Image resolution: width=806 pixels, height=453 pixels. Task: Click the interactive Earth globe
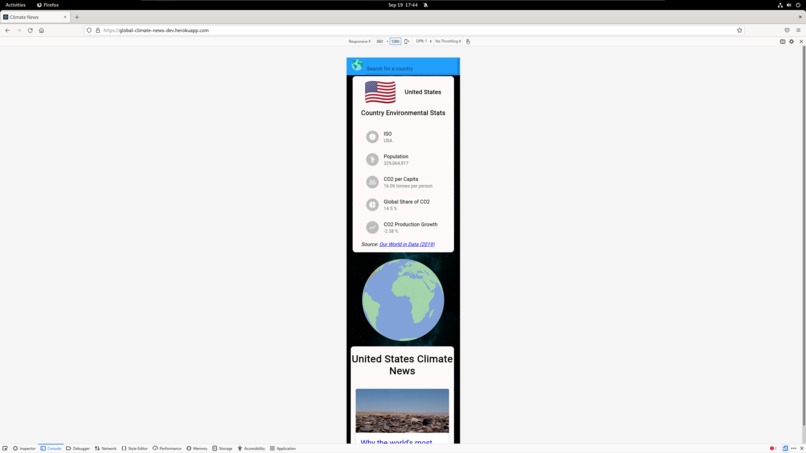click(x=403, y=300)
